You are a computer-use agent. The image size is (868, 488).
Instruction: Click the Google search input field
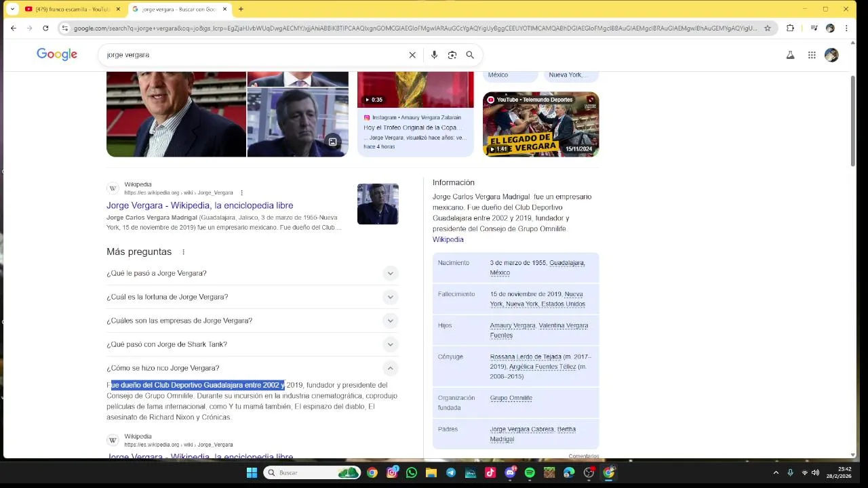[x=254, y=55]
